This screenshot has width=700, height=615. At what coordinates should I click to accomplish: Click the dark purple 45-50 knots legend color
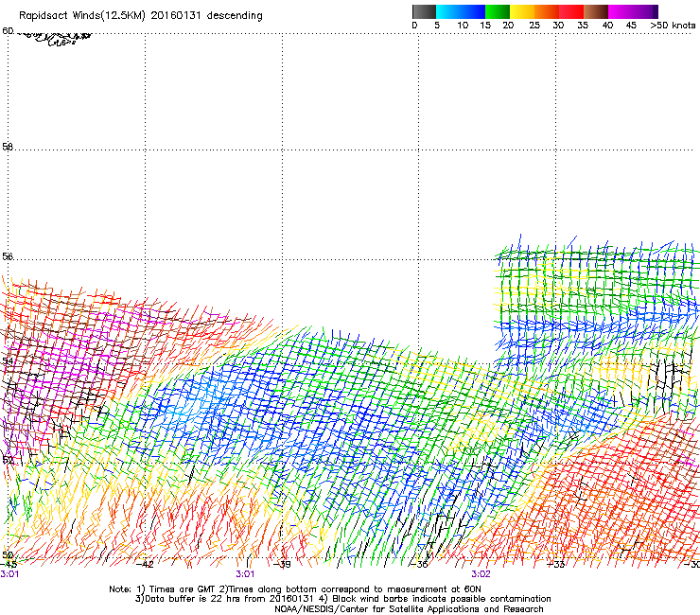tap(645, 11)
